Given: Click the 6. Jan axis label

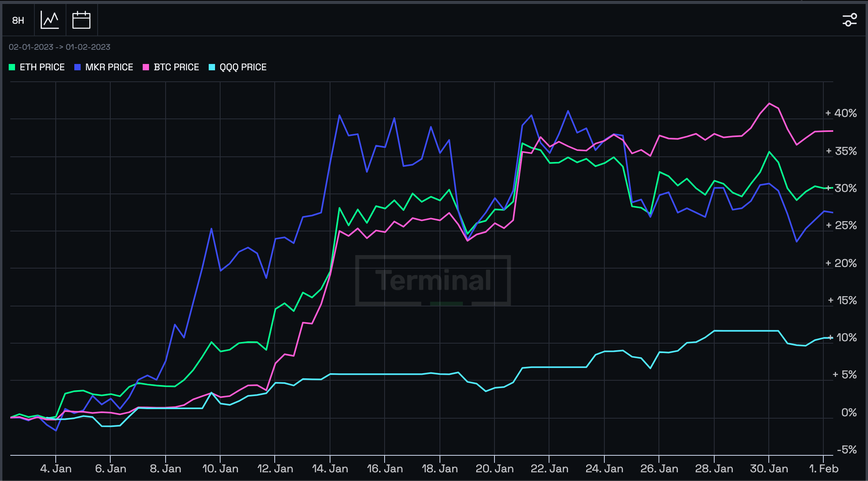Looking at the screenshot, I should pyautogui.click(x=111, y=469).
